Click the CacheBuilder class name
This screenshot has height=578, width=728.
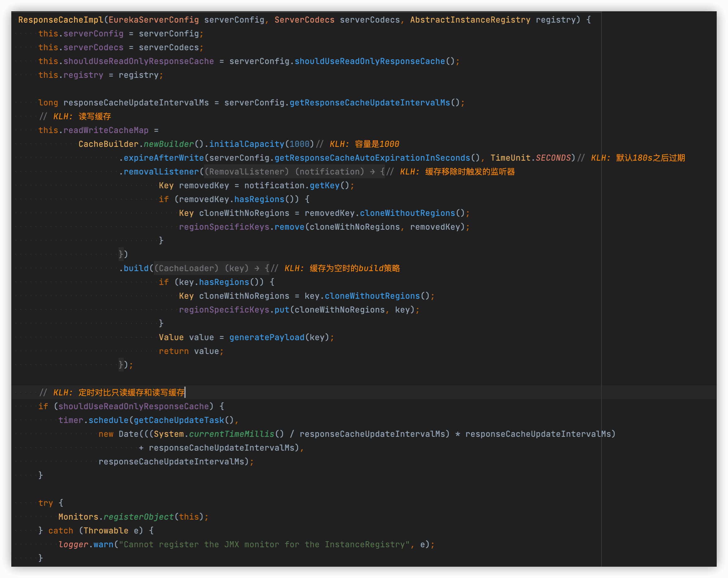(x=108, y=144)
